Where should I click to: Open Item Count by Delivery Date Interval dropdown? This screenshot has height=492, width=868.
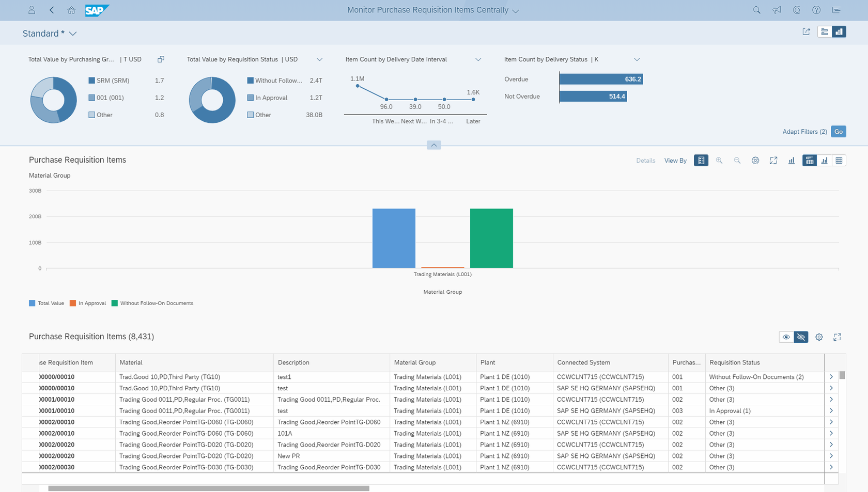(x=478, y=59)
